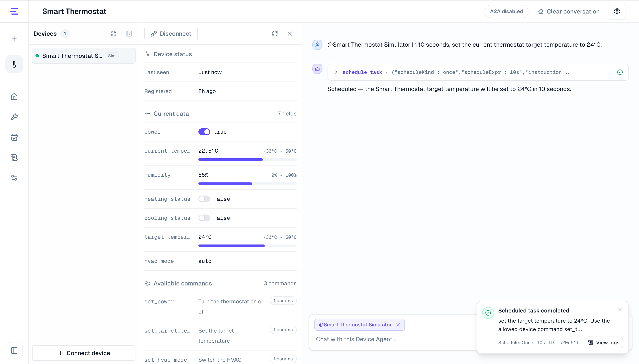Open the set_power command row

220,307
